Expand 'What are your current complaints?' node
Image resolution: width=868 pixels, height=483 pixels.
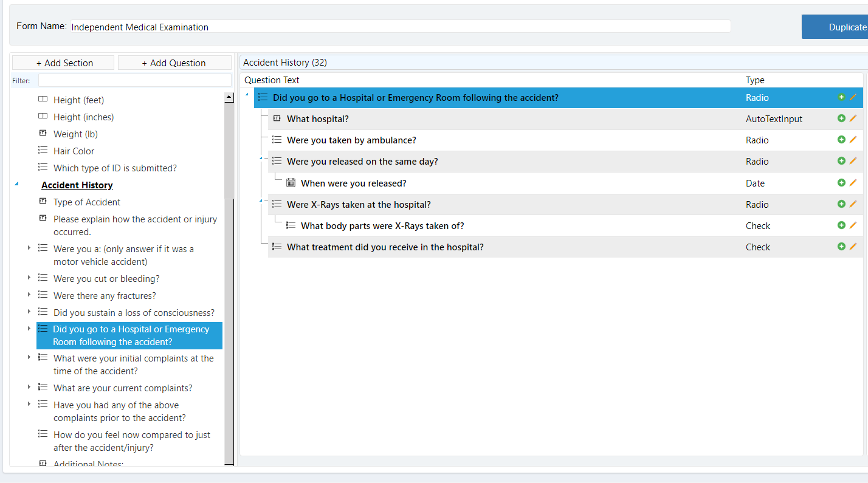point(29,387)
